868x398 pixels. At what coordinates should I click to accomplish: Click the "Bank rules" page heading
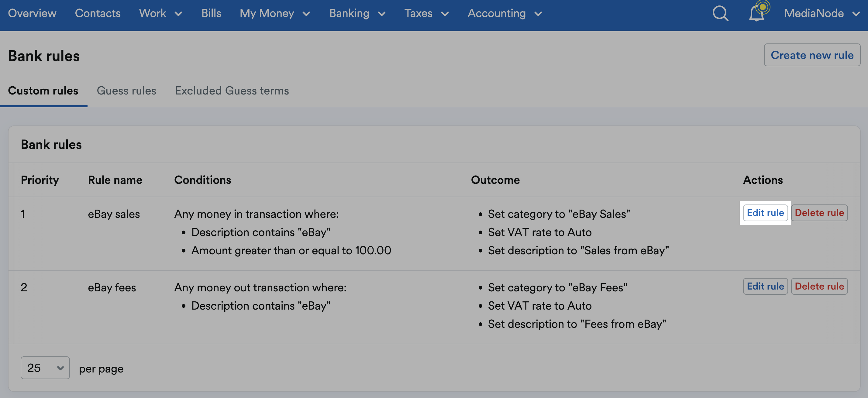44,56
